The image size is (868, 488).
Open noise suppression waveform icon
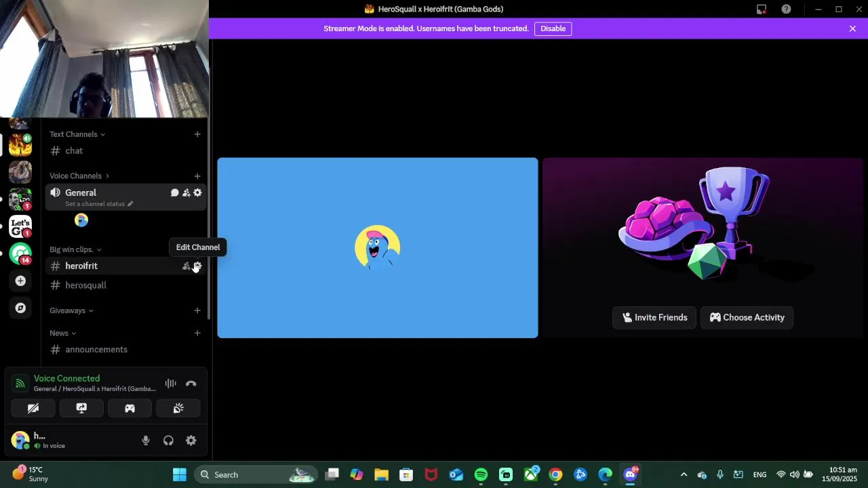click(170, 384)
